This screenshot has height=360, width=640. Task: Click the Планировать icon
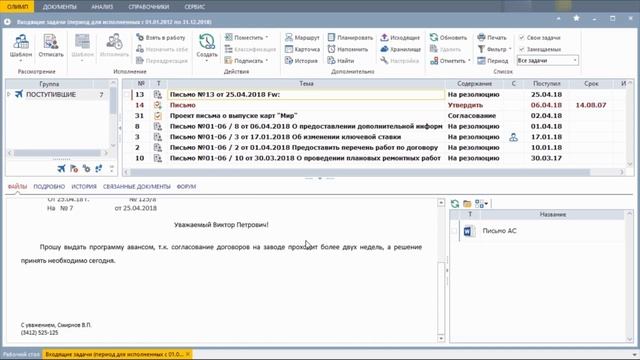331,38
